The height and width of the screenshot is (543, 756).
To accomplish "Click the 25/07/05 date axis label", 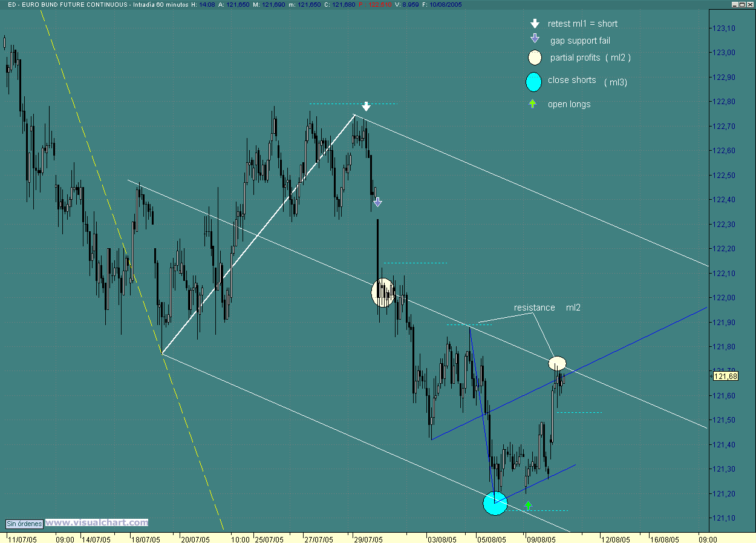I will coord(269,539).
